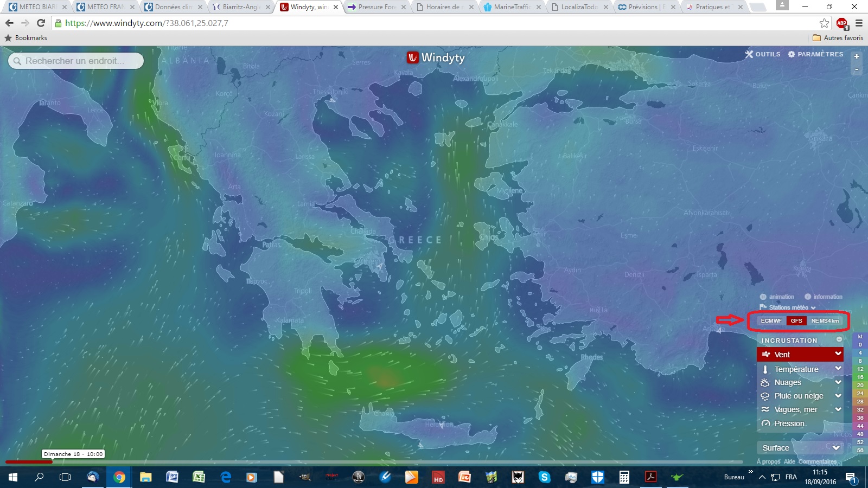Click the Rechercher un endroit search field

click(76, 61)
